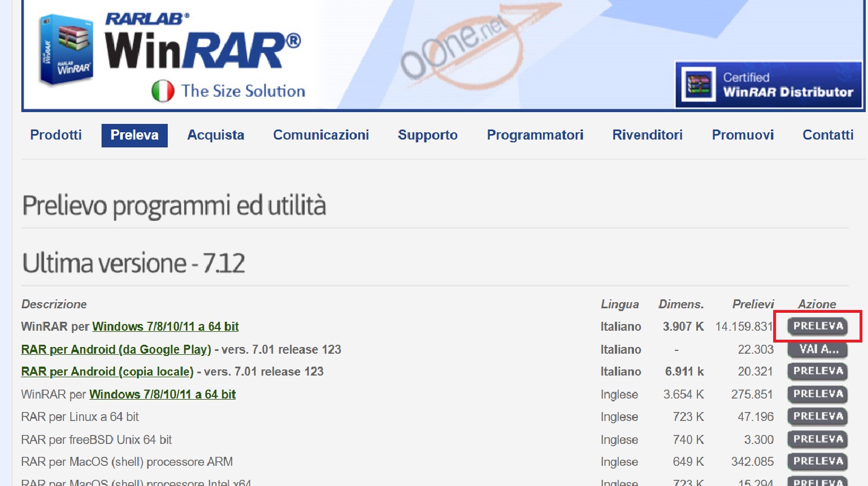The width and height of the screenshot is (868, 486).
Task: Download RAR per Android copia locale via PRELEVA
Action: click(x=818, y=371)
